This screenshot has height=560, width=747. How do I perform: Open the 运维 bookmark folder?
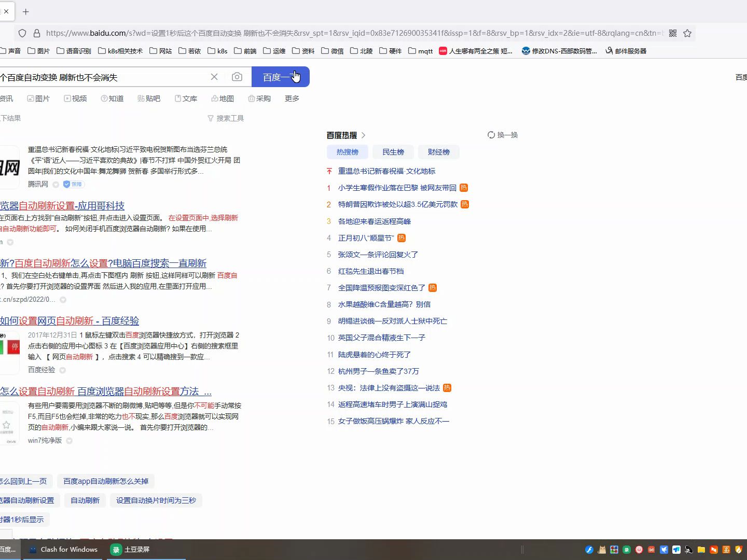(274, 51)
